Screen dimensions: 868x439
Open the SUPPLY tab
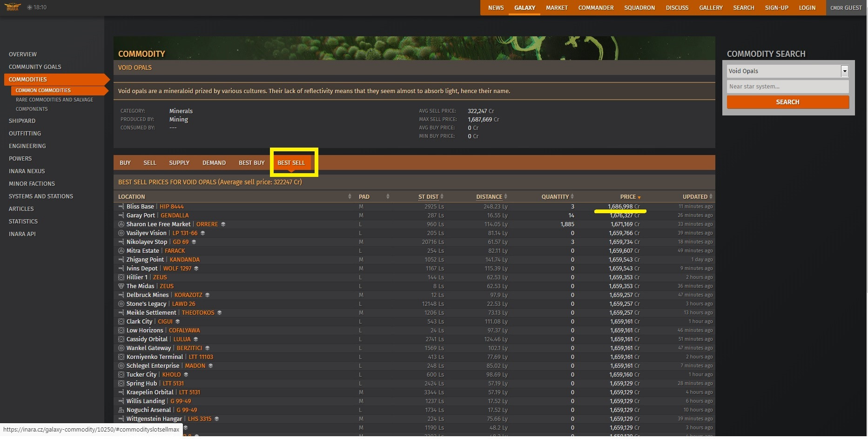click(179, 163)
